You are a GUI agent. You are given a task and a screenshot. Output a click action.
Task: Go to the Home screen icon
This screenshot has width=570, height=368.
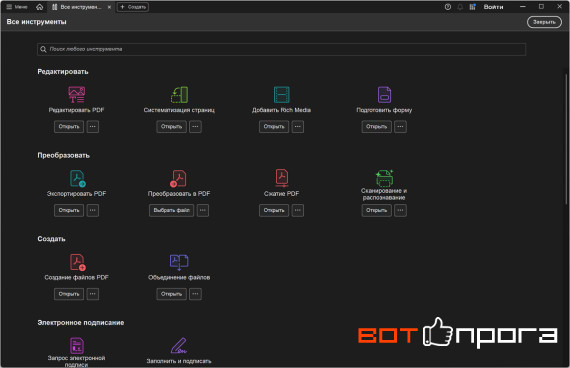tap(40, 7)
